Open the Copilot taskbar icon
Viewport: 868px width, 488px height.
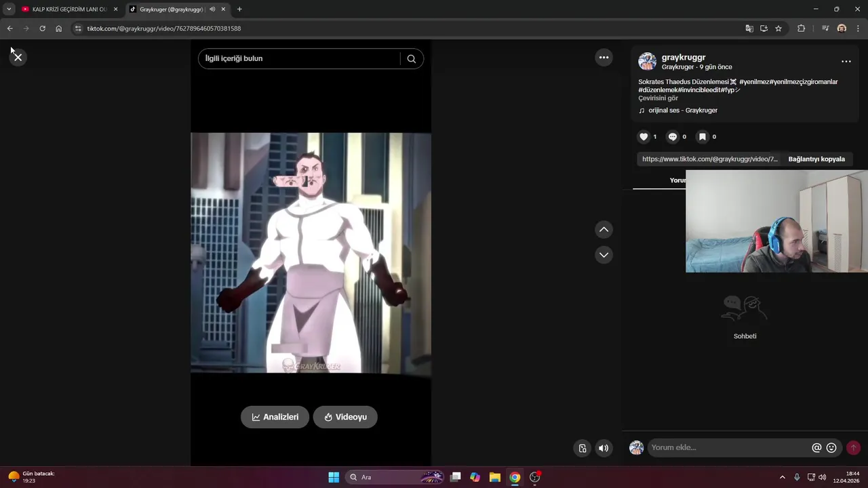coord(475,477)
